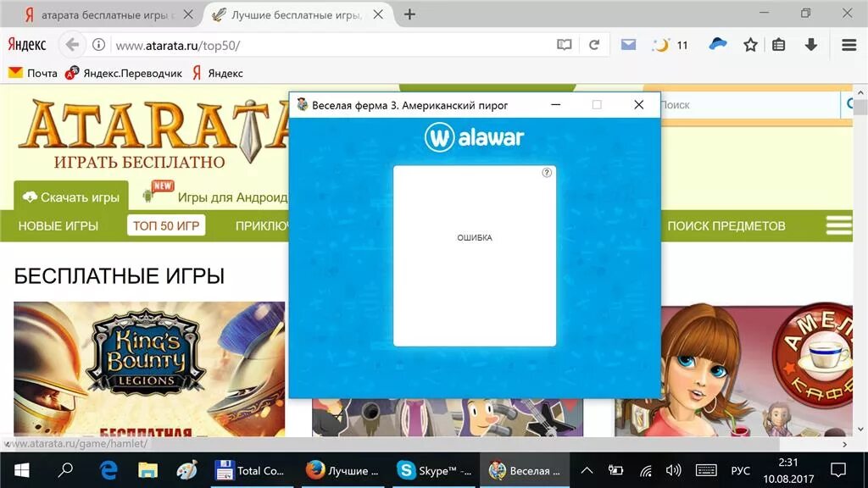
Task: Close the 'Лучшие бесплатные игры' tab
Action: [x=378, y=14]
